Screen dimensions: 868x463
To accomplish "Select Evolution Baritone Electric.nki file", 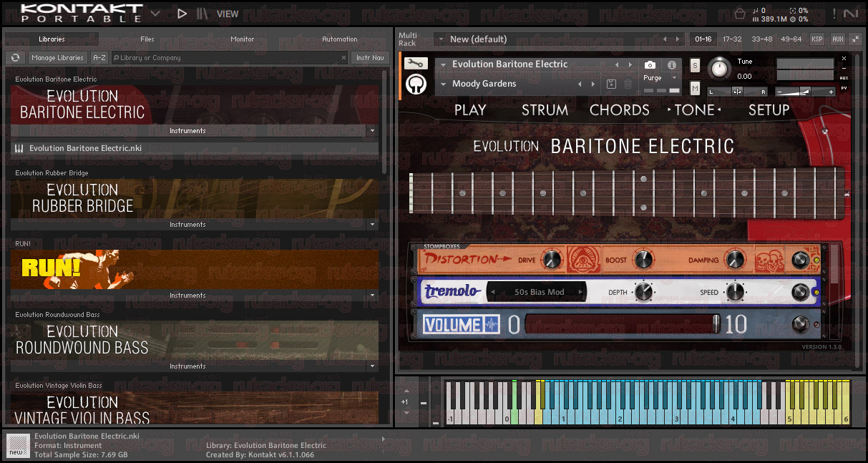I will click(x=195, y=149).
